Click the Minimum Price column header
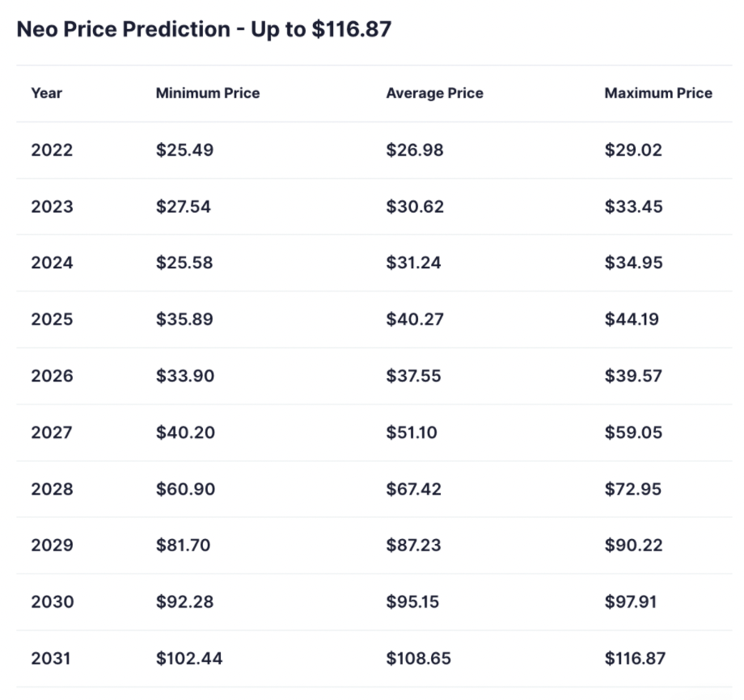 208,93
